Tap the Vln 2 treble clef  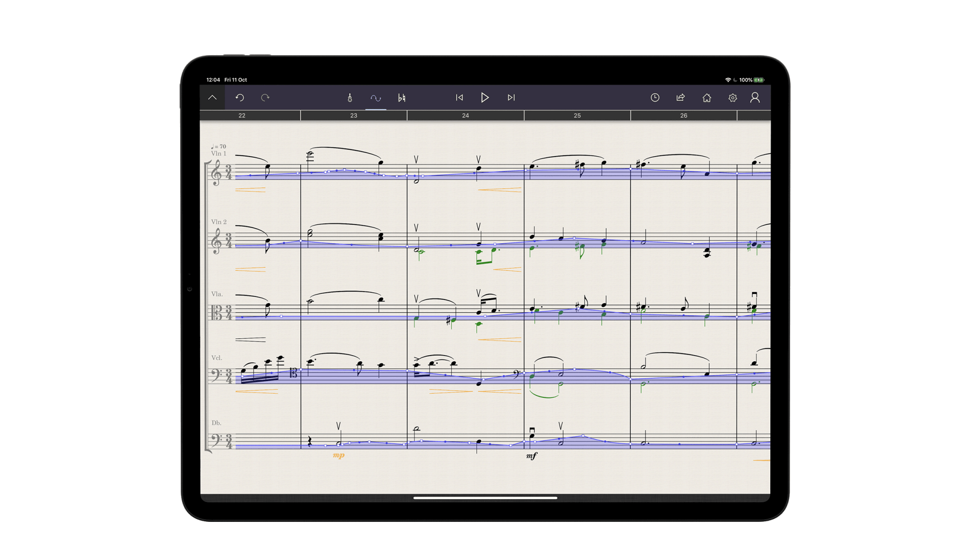pyautogui.click(x=216, y=240)
